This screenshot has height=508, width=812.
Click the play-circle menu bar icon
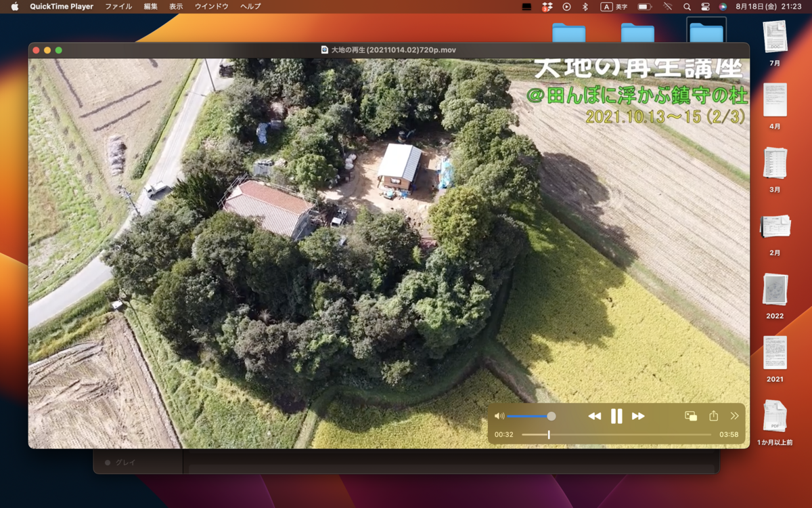[x=567, y=6]
